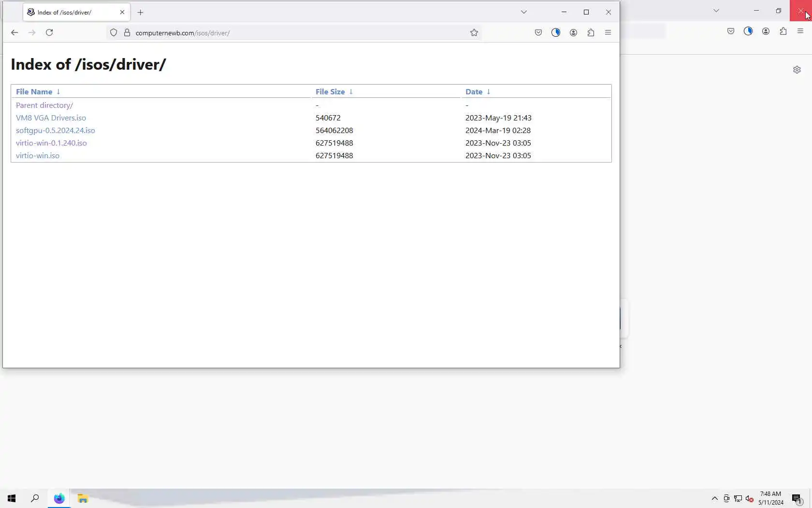Open the volume icon in the system tray

[x=750, y=498]
